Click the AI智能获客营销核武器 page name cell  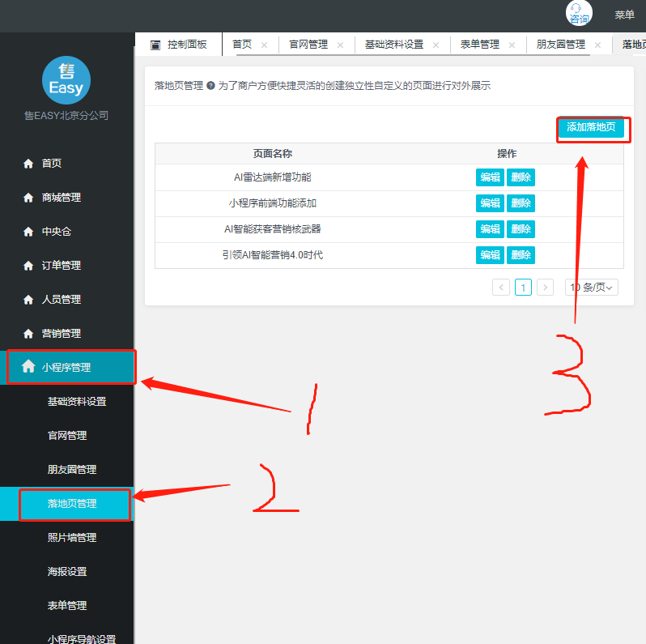click(x=272, y=229)
